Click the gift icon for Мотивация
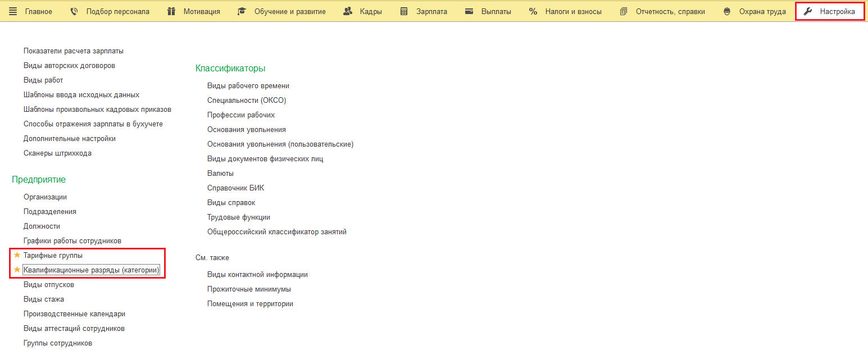The width and height of the screenshot is (868, 350). (x=171, y=11)
